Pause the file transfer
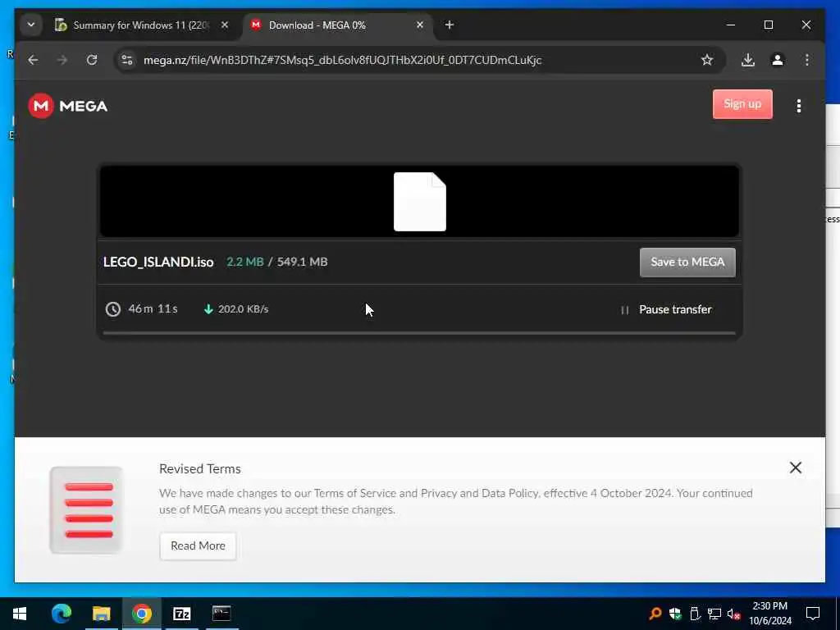The height and width of the screenshot is (630, 840). click(666, 309)
